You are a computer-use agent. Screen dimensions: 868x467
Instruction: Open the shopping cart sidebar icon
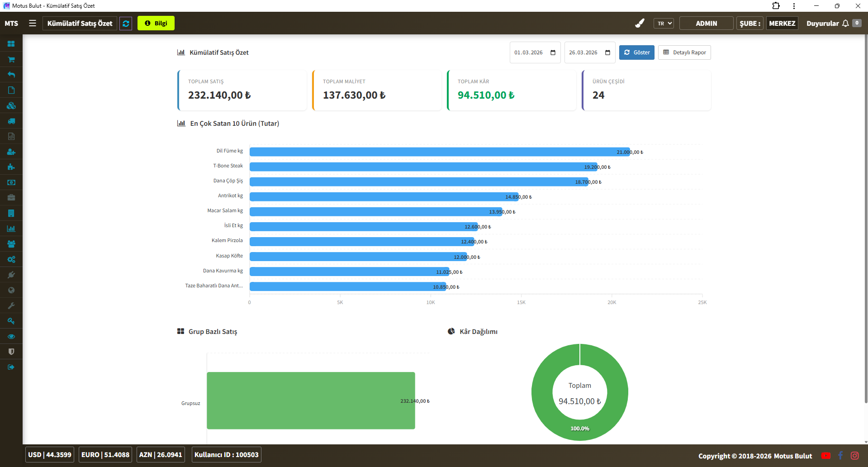11,59
